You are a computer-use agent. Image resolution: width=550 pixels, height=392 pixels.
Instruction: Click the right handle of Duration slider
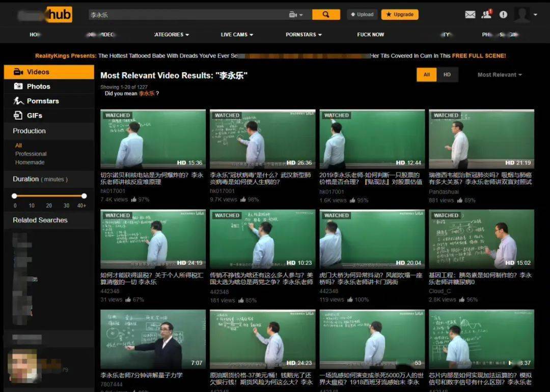pos(84,195)
